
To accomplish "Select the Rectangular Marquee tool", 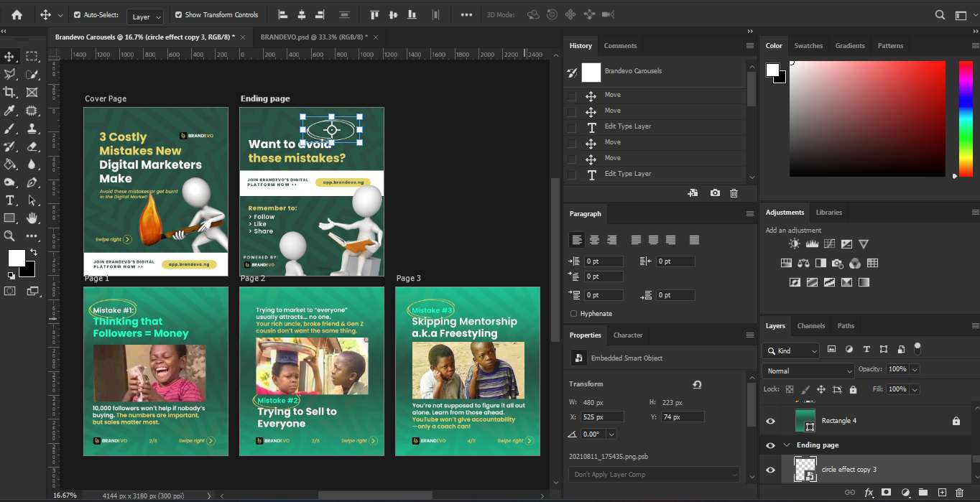I will click(32, 57).
